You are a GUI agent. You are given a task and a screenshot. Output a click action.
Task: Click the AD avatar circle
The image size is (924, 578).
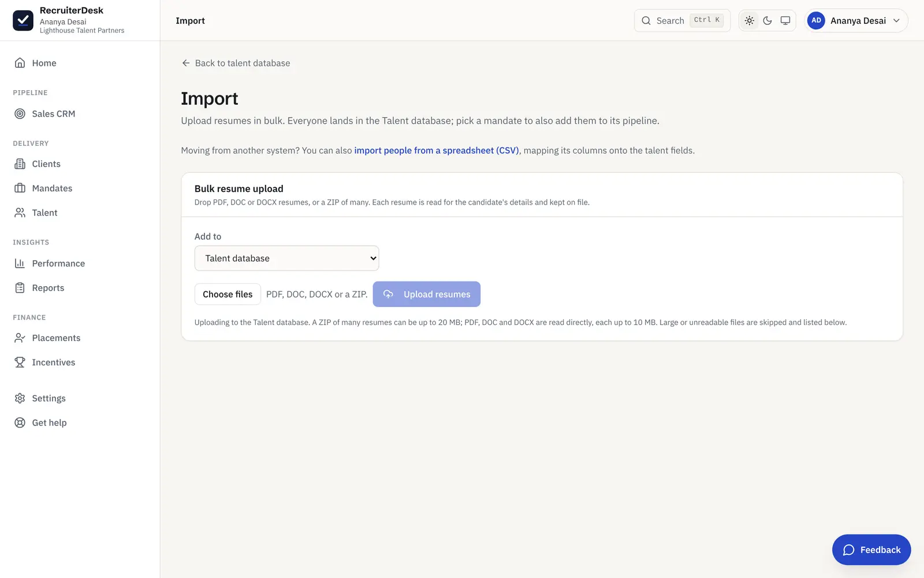[816, 21]
